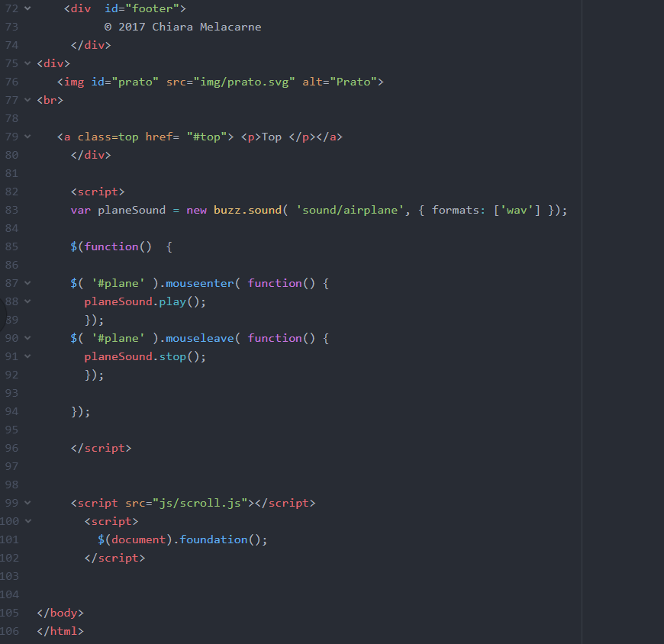
Task: Click line number 83 in the gutter
Action: coord(11,210)
